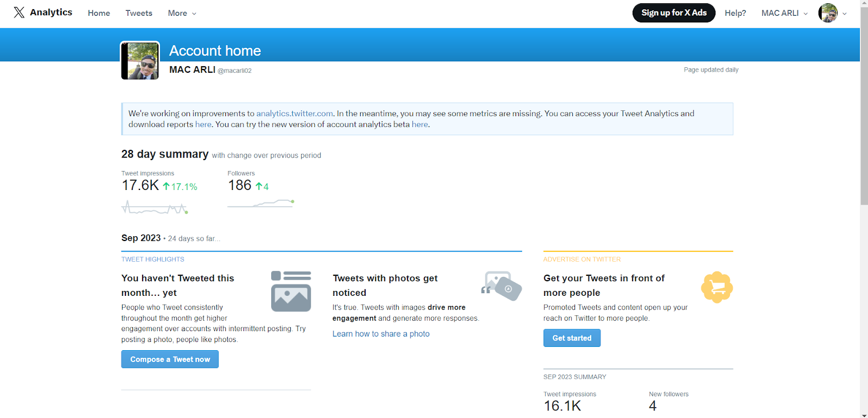This screenshot has width=868, height=418.
Task: Click the SEP 2023 SUMMARY label
Action: 575,377
